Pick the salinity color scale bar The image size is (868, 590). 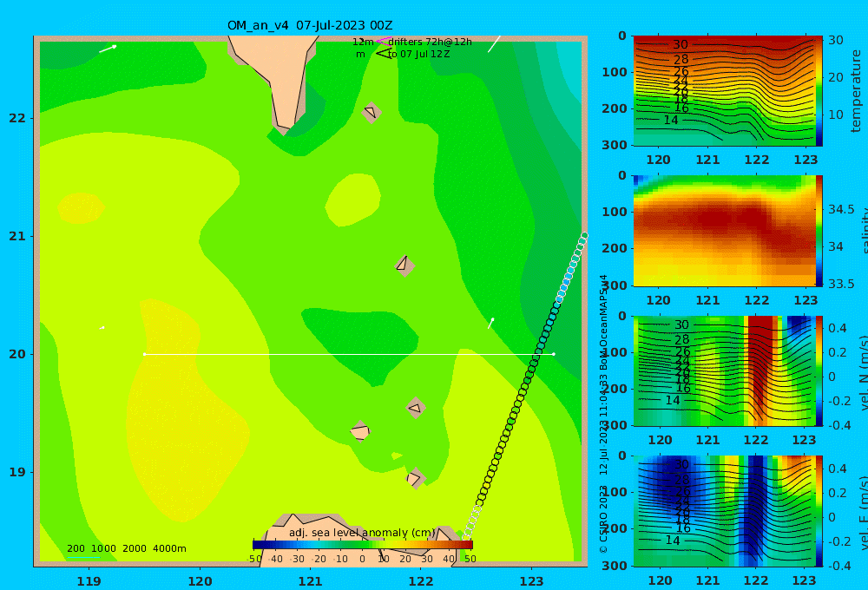click(819, 231)
